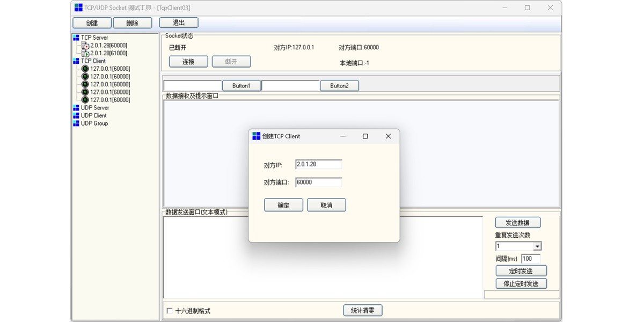Enable hex format display at bottom left
Viewport: 644px width, 322px height.
[x=169, y=310]
